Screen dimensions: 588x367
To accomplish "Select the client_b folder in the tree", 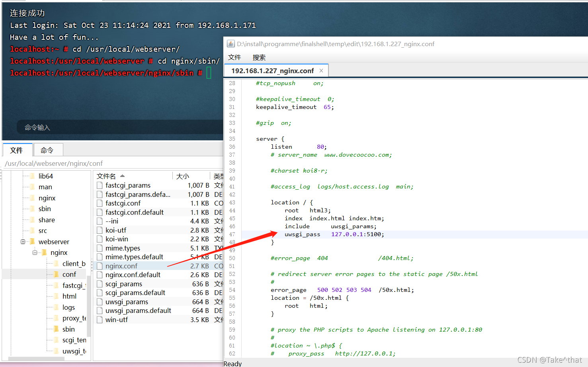I will 74,264.
